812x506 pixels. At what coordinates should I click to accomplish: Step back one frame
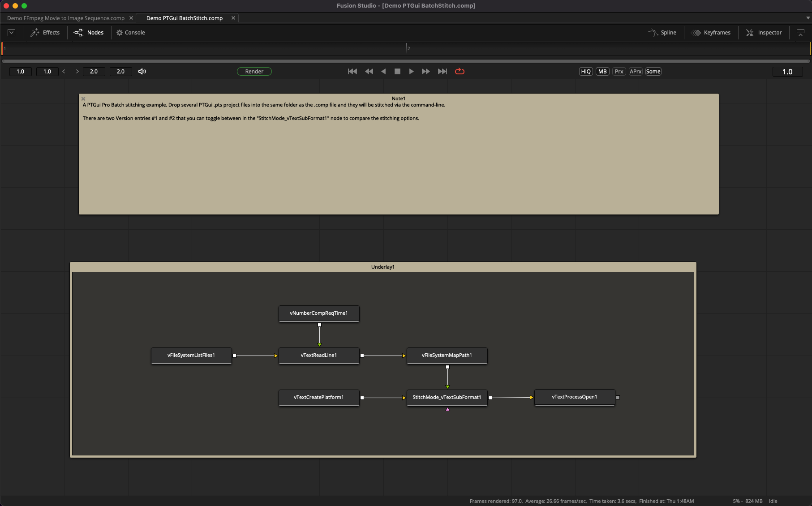click(x=369, y=72)
